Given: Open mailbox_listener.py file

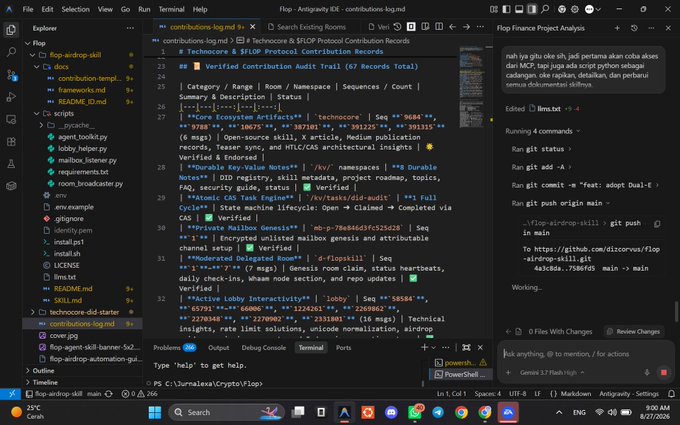Looking at the screenshot, I should (x=87, y=160).
